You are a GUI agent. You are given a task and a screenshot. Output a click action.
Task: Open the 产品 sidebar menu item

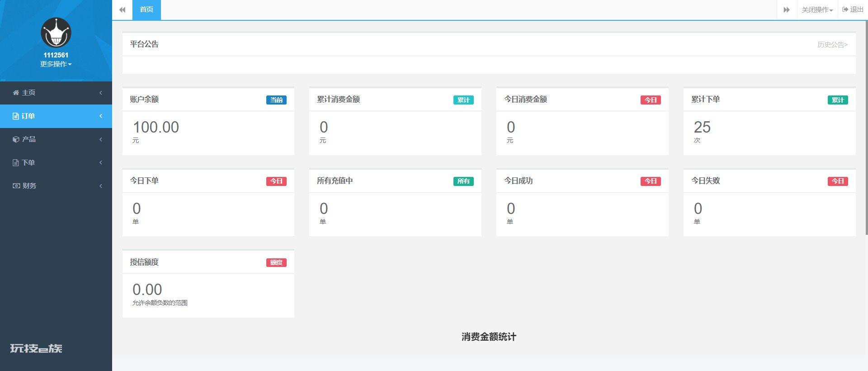coord(56,139)
